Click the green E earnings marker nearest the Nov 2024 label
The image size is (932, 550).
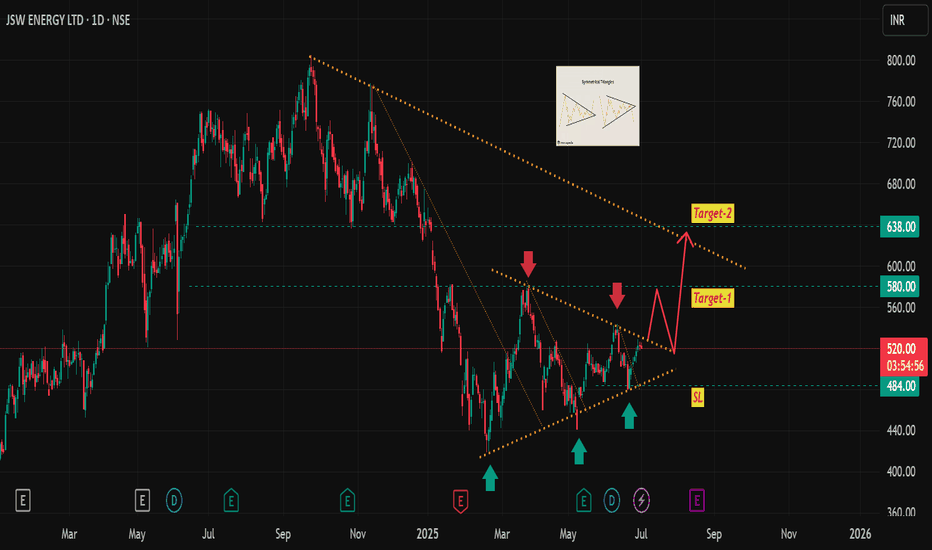coord(347,501)
